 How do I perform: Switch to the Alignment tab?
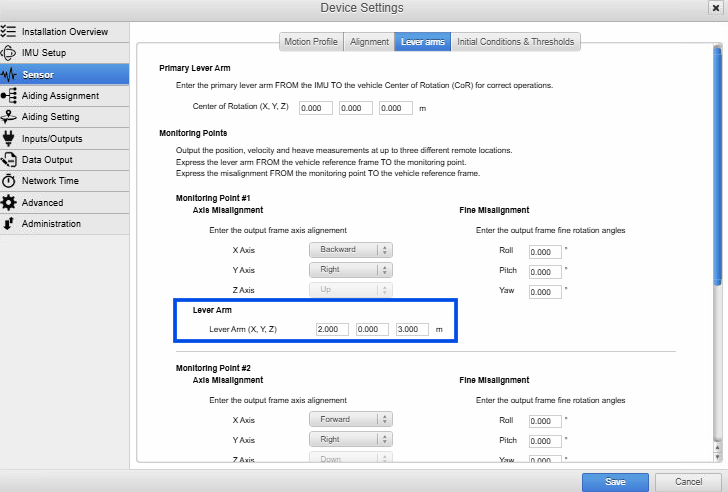pos(368,42)
